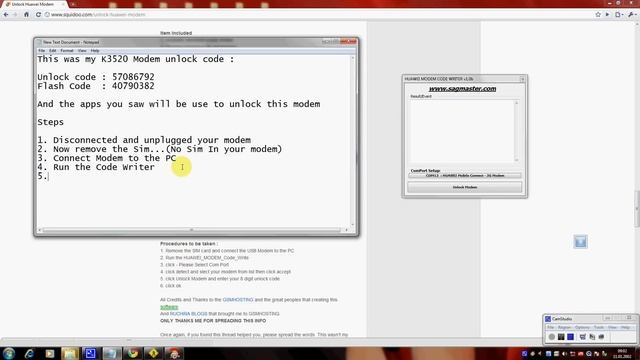Click the blue floating icon on page right
Viewport: 640px width, 360px height.
point(580,242)
